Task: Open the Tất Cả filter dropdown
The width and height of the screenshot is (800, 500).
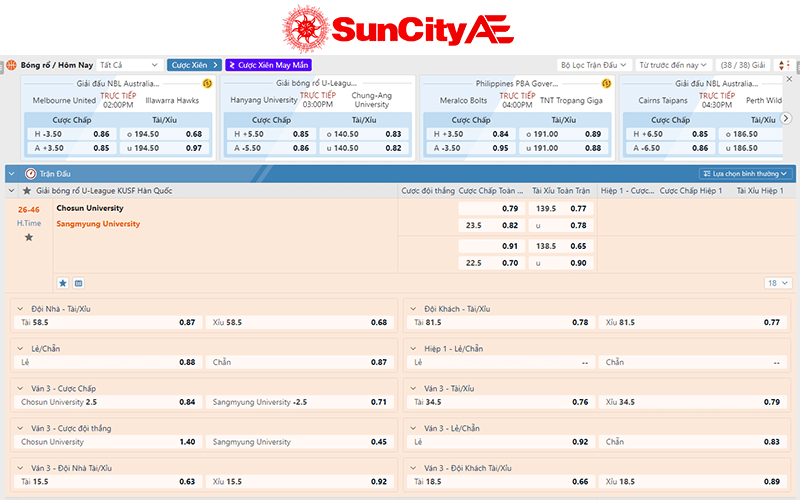Action: (130, 65)
